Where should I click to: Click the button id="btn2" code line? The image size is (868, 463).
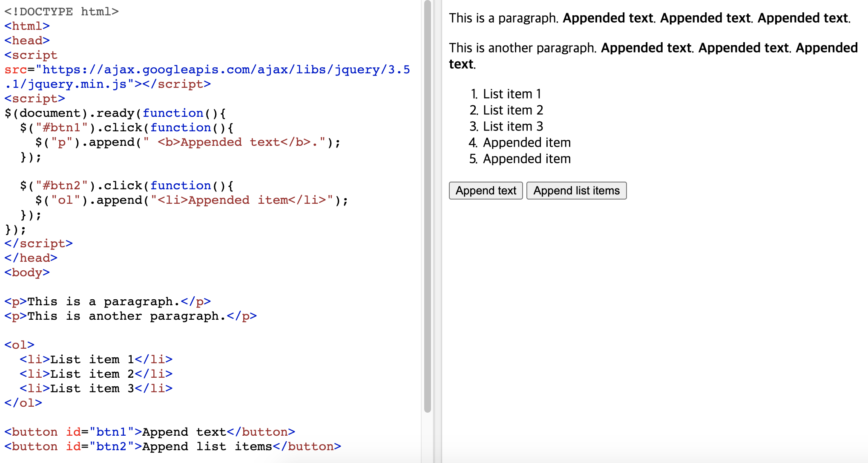pyautogui.click(x=172, y=446)
